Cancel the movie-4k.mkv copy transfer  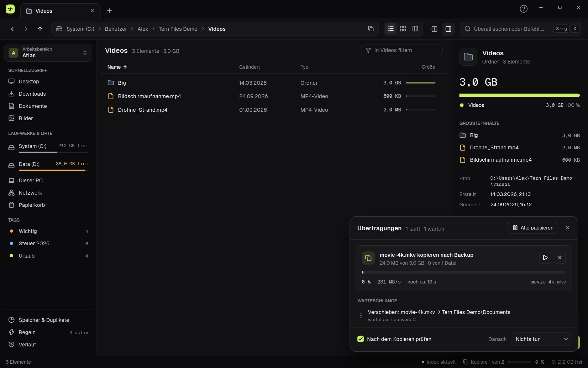[560, 258]
